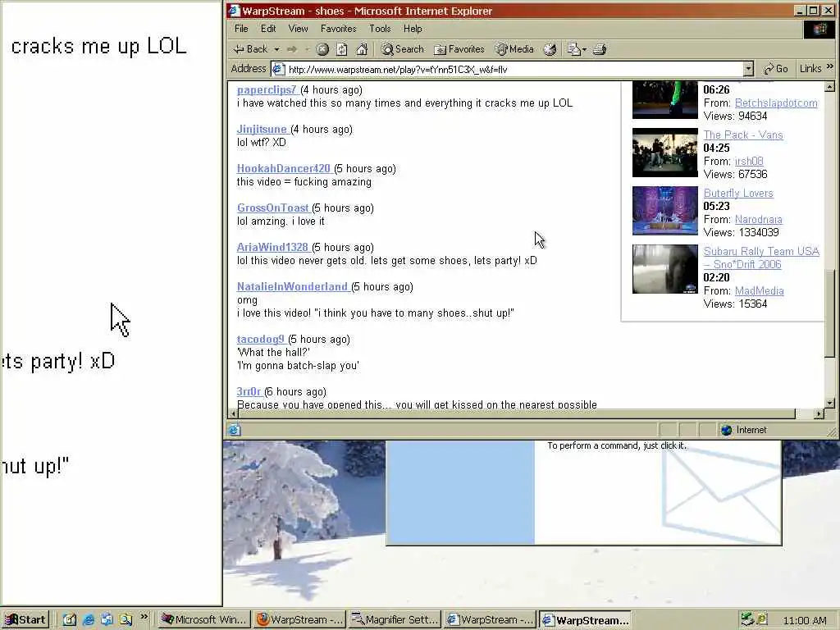The height and width of the screenshot is (630, 840).
Task: Refresh the page using the Refresh icon
Action: click(342, 49)
